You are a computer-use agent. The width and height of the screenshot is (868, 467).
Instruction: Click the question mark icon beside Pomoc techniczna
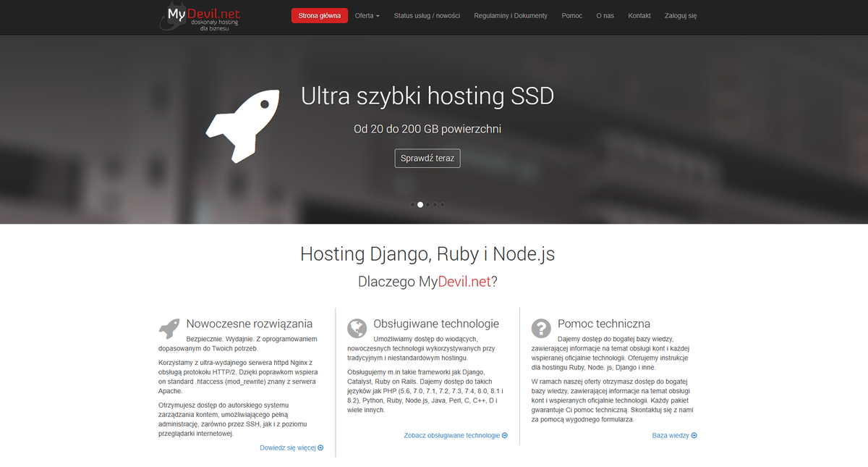(541, 328)
